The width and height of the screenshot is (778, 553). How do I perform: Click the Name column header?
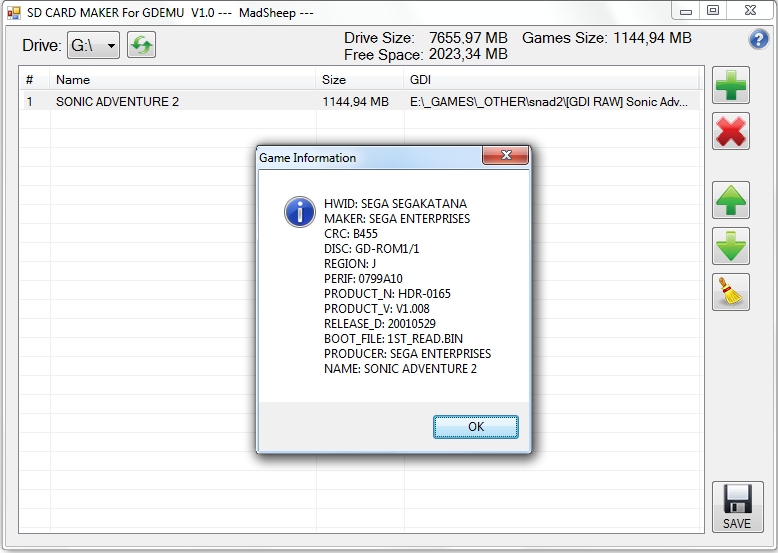coord(183,79)
